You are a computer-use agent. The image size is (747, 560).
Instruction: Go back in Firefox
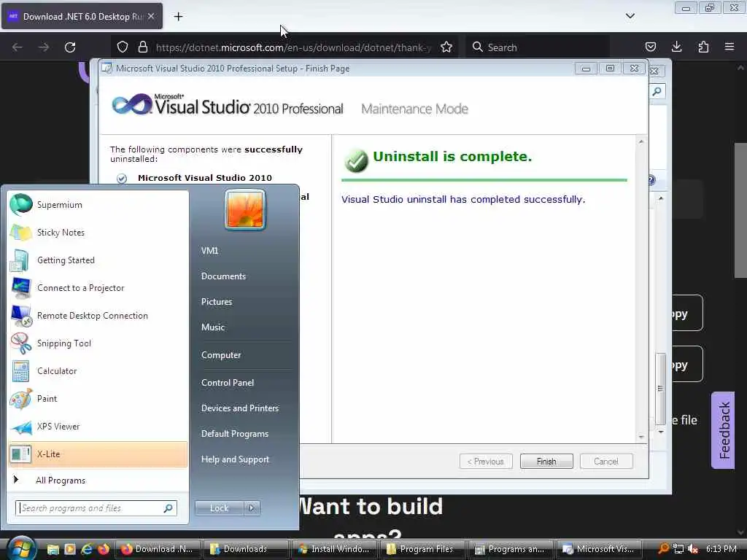click(x=18, y=47)
